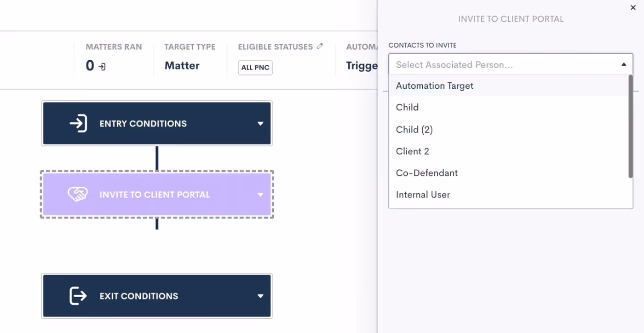Click the Eligible Statuses label
This screenshot has width=644, height=333.
click(276, 46)
